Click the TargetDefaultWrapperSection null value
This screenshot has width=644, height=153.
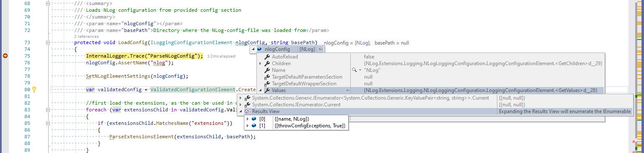point(368,84)
